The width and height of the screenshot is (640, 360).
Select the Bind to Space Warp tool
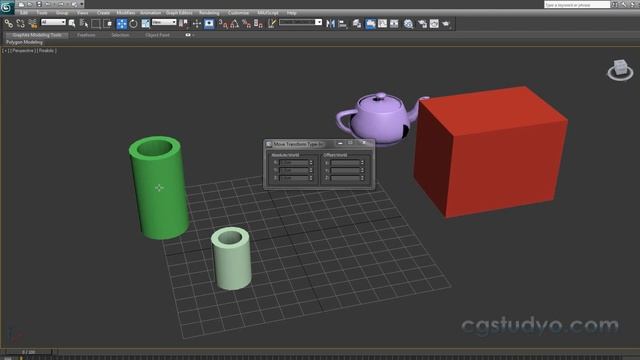(x=32, y=24)
